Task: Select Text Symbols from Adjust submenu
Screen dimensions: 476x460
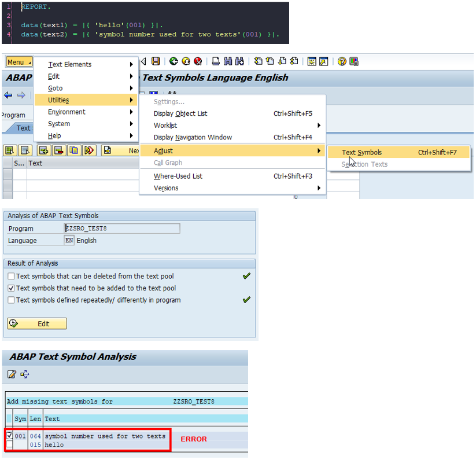Action: point(361,153)
